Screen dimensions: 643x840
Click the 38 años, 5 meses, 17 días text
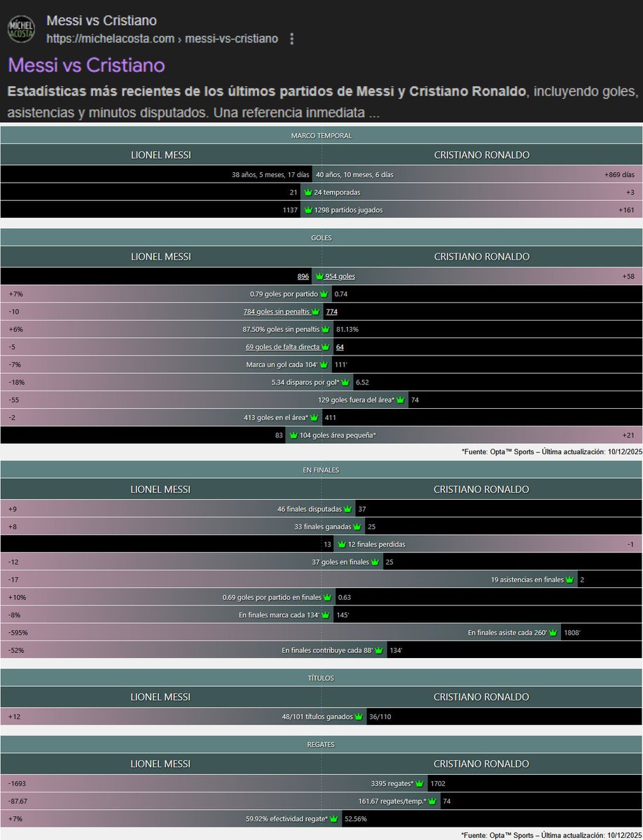click(270, 174)
